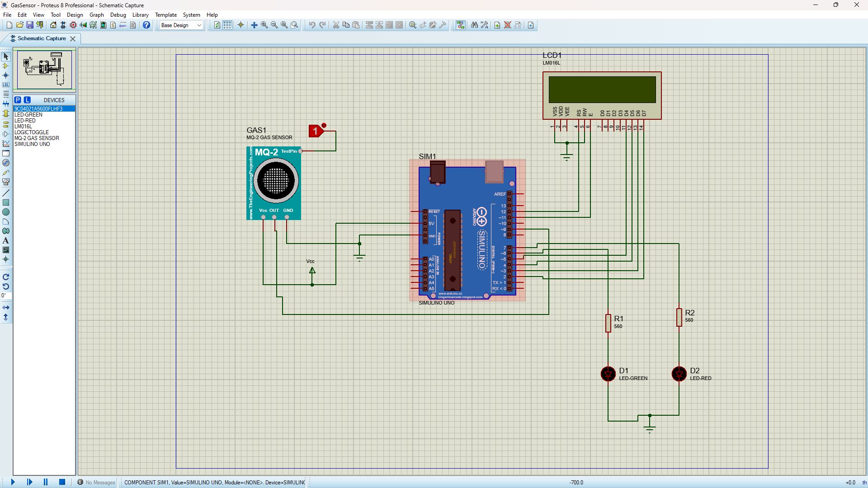This screenshot has width=868, height=488.
Task: Open Electrical Rules Check lightning icon
Action: click(x=531, y=25)
